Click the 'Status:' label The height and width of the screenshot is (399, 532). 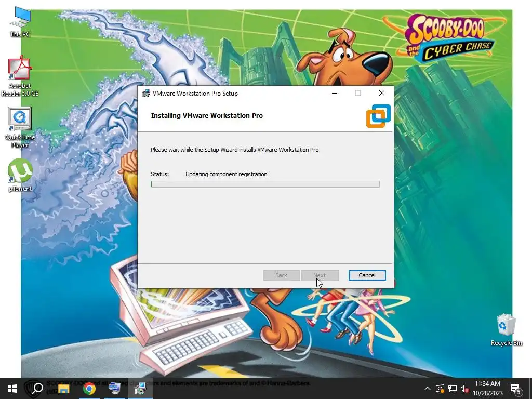159,174
